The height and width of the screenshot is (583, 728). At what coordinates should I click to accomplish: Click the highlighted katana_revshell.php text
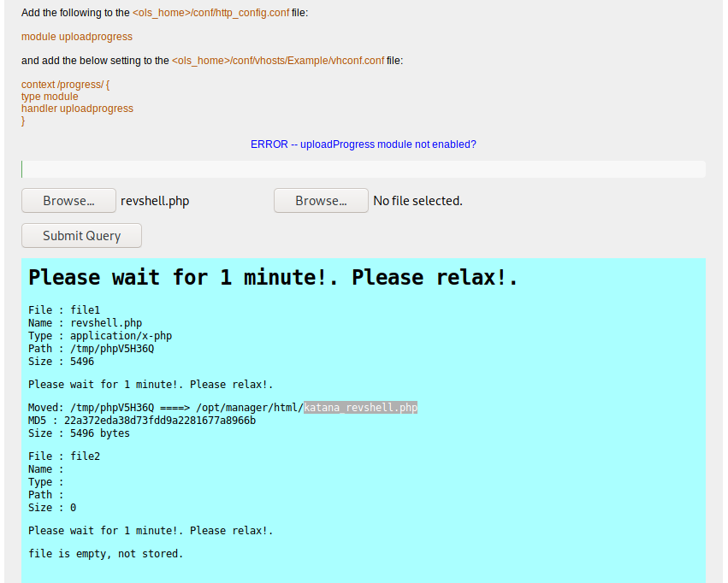click(360, 408)
